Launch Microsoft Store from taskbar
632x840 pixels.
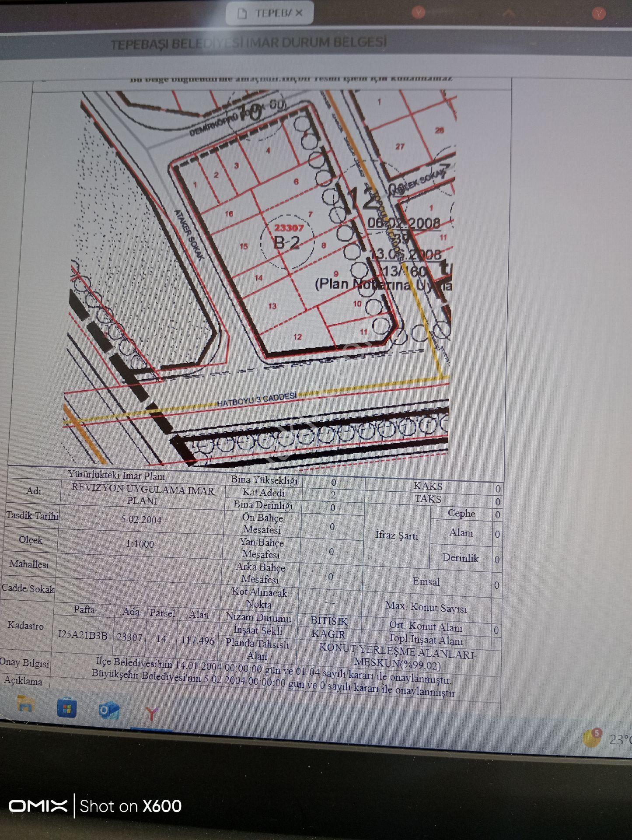[x=66, y=708]
